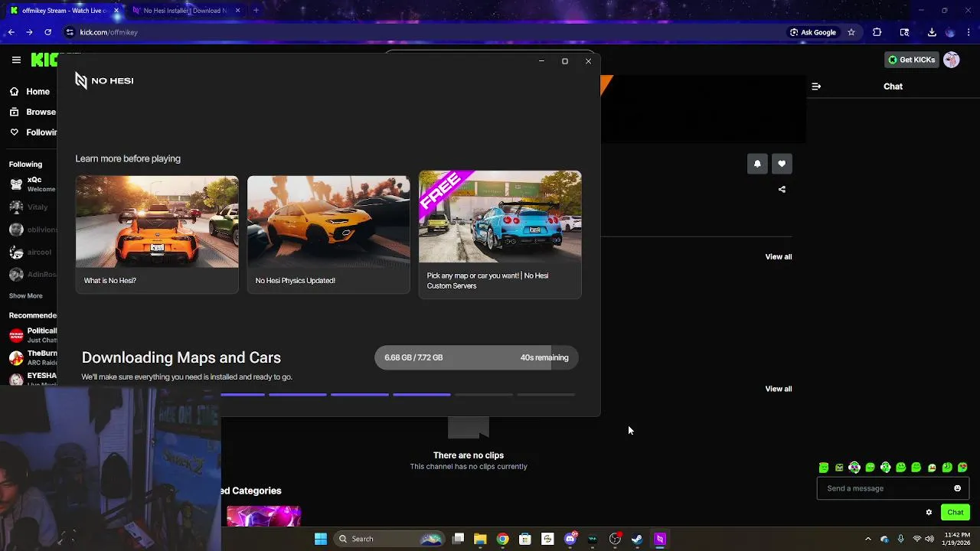Open Political recommended channel avatar
The width and height of the screenshot is (980, 551).
coord(16,335)
